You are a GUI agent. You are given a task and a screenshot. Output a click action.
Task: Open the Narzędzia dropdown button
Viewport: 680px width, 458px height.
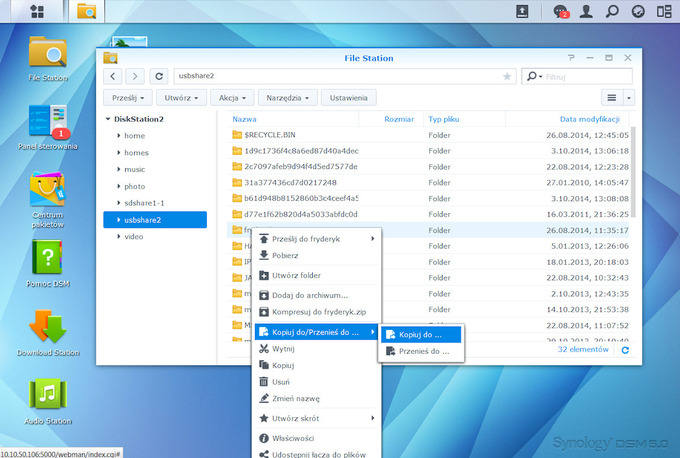click(288, 98)
